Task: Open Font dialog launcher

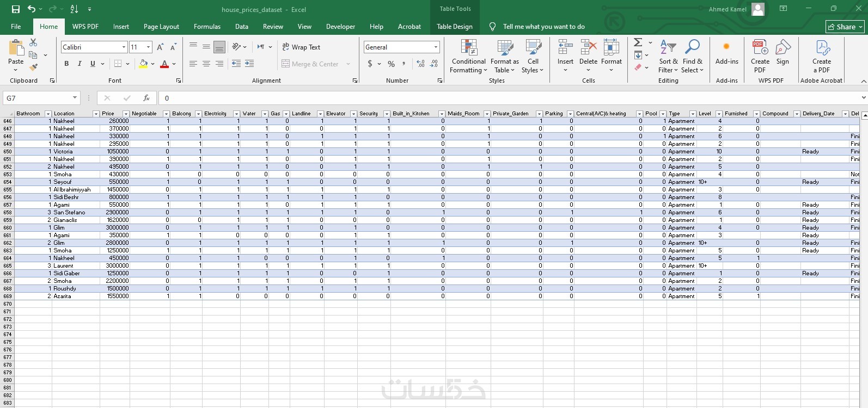Action: coord(179,81)
